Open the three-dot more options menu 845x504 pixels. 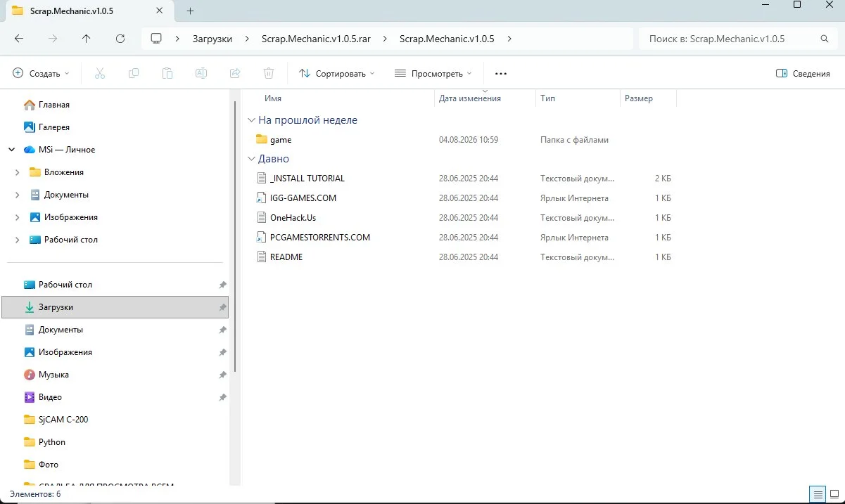[501, 73]
